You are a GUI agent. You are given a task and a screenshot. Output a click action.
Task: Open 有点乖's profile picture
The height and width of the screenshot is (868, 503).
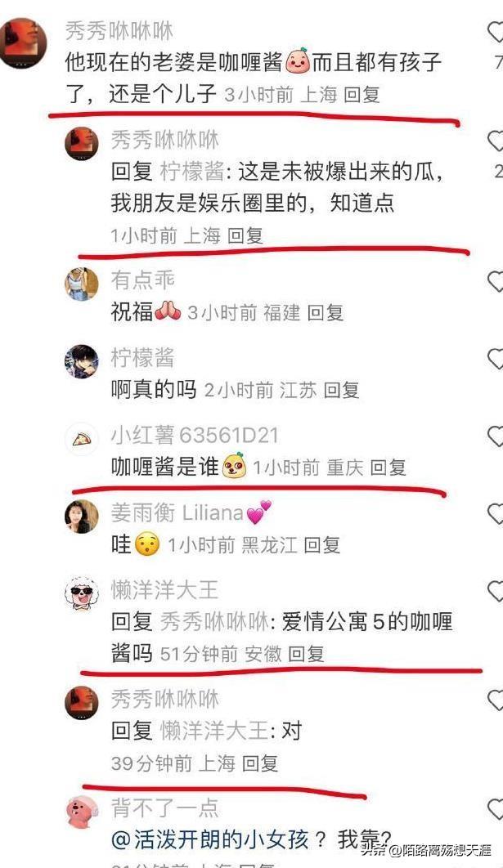(x=82, y=284)
